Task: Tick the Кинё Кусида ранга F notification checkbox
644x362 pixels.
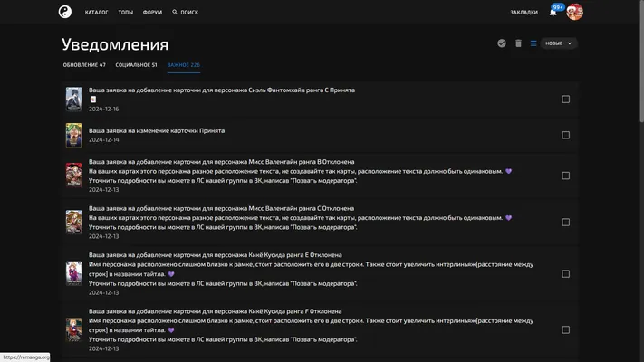Action: [x=565, y=330]
